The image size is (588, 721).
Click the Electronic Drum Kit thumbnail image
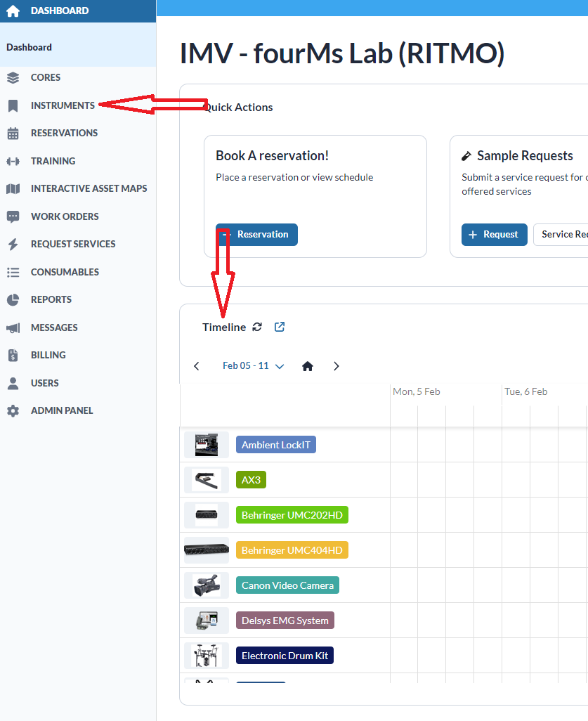207,656
